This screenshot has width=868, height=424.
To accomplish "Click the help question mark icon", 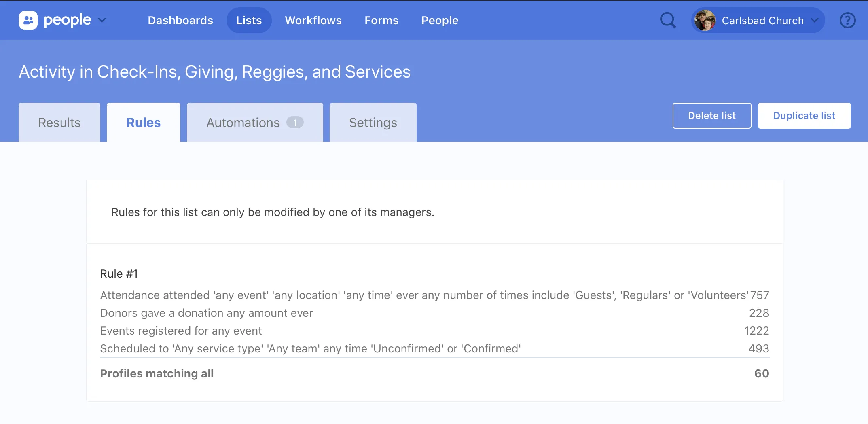I will coord(847,20).
